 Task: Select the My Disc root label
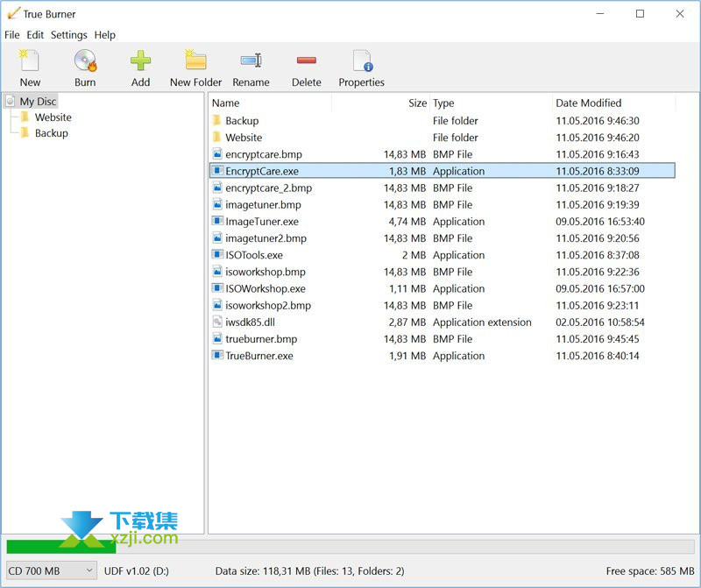click(38, 102)
